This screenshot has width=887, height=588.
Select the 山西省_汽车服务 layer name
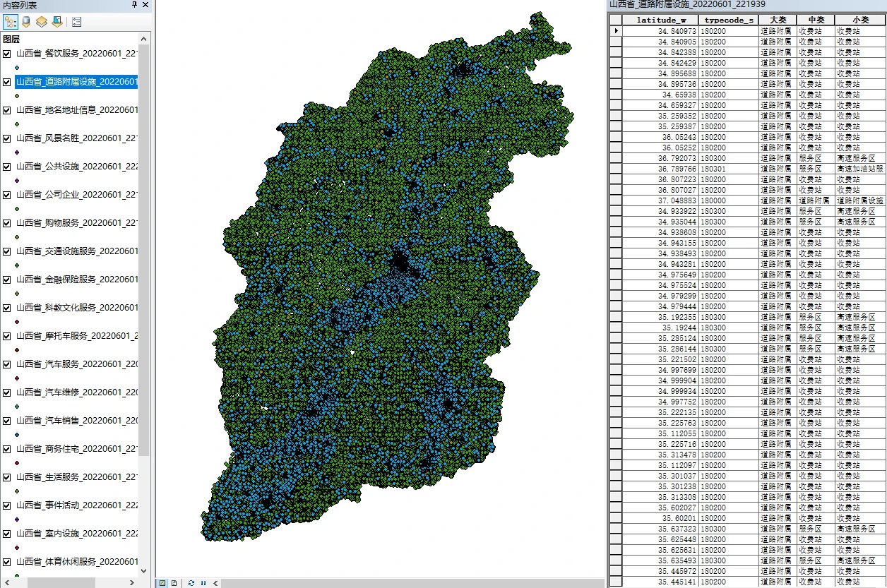(77, 364)
